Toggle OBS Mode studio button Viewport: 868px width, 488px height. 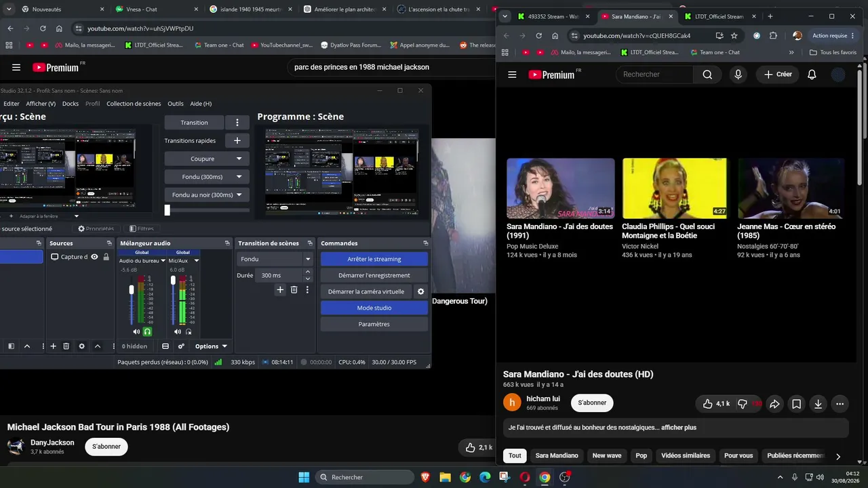[x=374, y=308]
